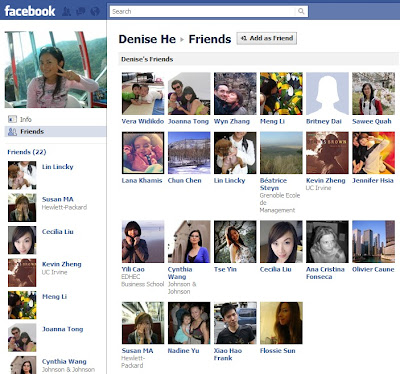The width and height of the screenshot is (400, 374).
Task: Open Susan MA link in sidebar
Action: pyautogui.click(x=58, y=199)
